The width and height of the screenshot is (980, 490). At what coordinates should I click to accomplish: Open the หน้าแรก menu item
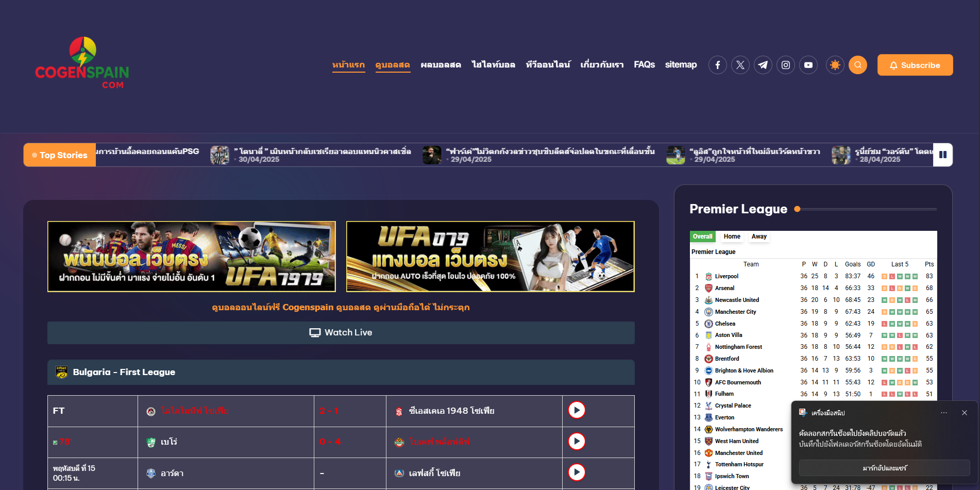coord(348,65)
